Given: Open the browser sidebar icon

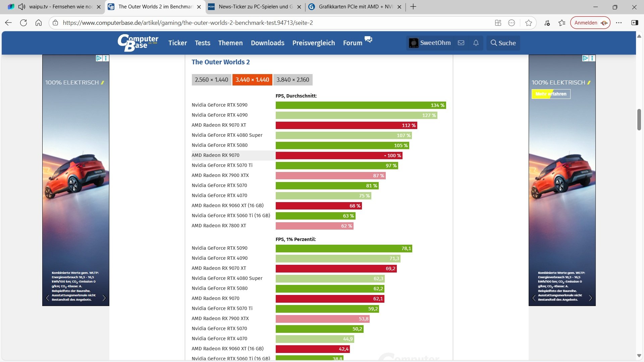Looking at the screenshot, I should (635, 23).
